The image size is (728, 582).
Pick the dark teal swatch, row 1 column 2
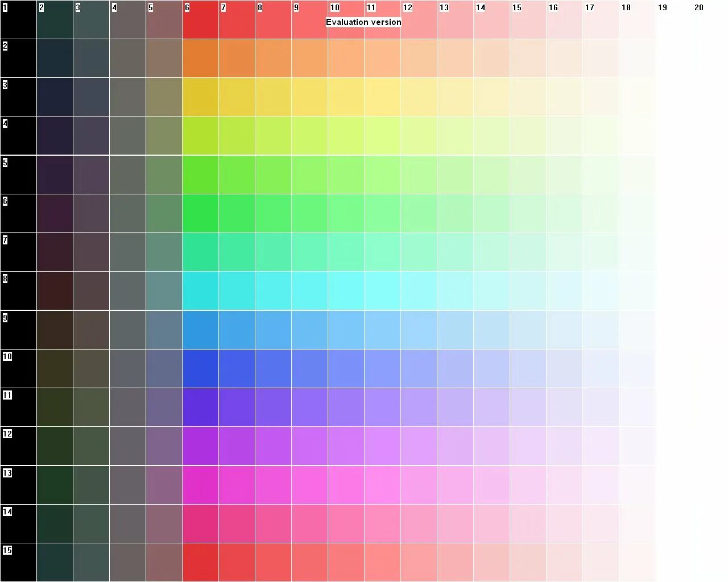(x=55, y=19)
